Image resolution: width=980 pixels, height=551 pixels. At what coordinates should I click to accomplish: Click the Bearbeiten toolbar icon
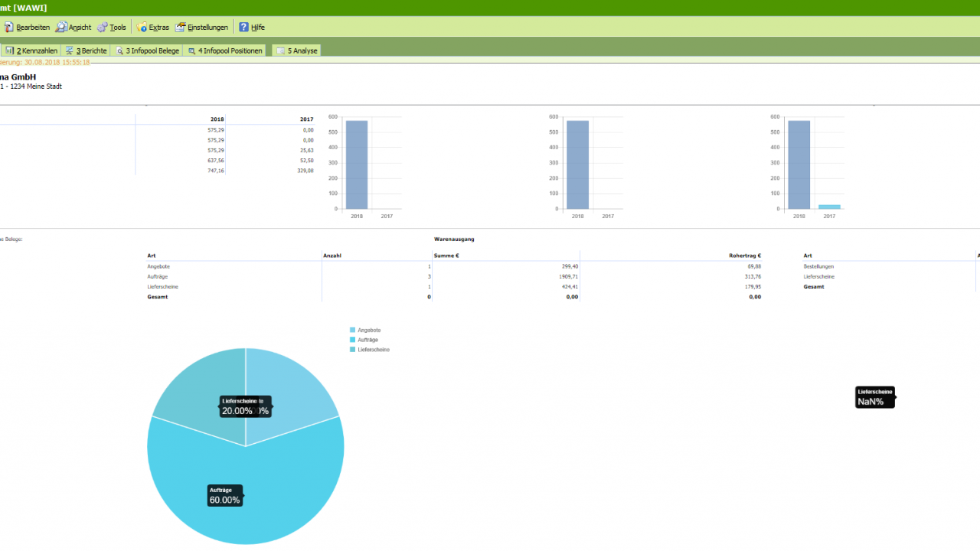click(x=8, y=27)
